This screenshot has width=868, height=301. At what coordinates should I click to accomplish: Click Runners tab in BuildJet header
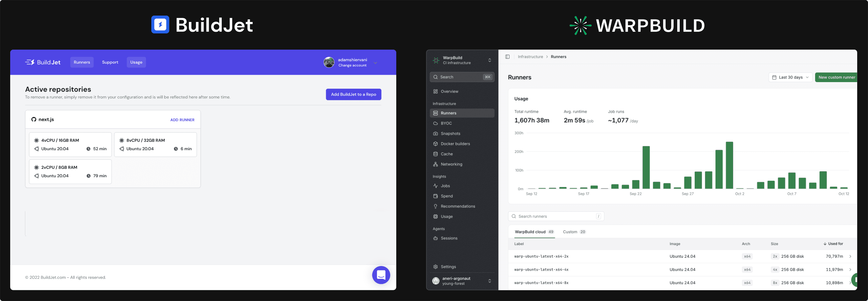click(x=82, y=62)
